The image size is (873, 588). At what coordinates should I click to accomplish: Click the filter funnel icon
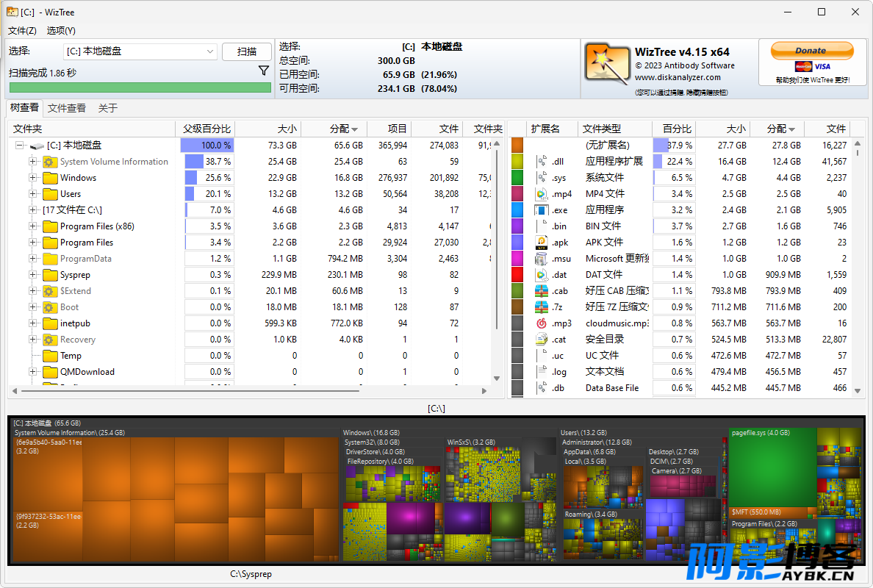264,71
